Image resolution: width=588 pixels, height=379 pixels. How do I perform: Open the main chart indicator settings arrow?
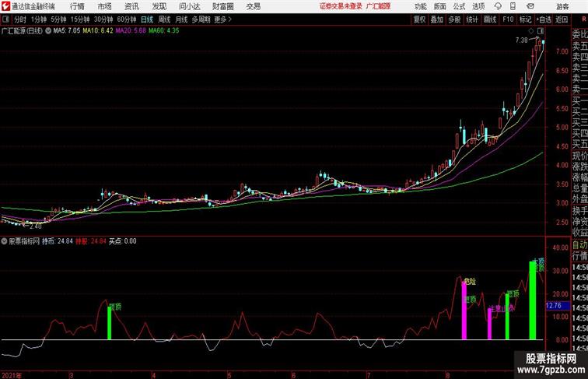pyautogui.click(x=48, y=31)
